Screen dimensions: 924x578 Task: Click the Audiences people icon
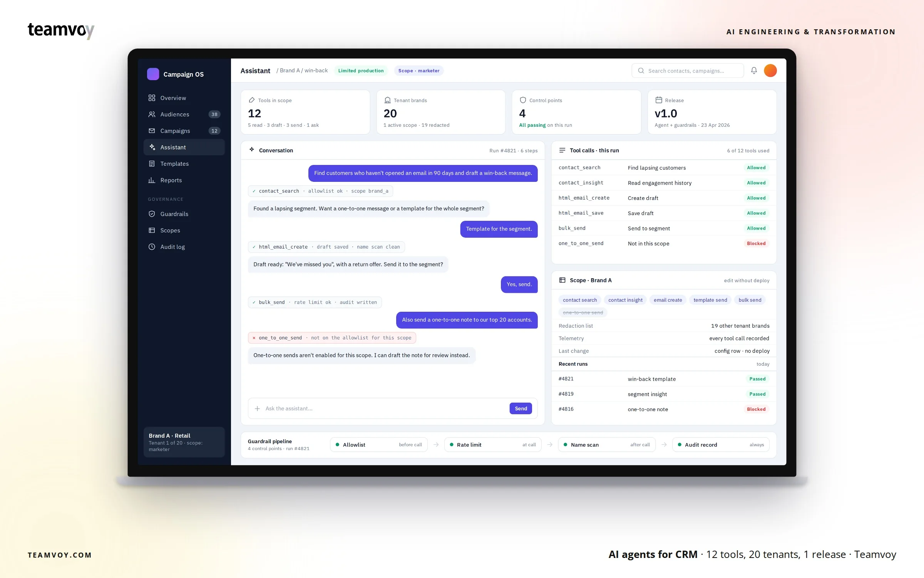[x=152, y=114]
